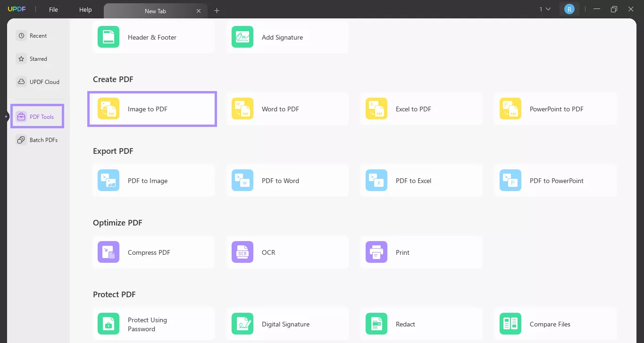Click the Excel to PDF label
Viewport: 644px width, 343px height.
(x=413, y=109)
